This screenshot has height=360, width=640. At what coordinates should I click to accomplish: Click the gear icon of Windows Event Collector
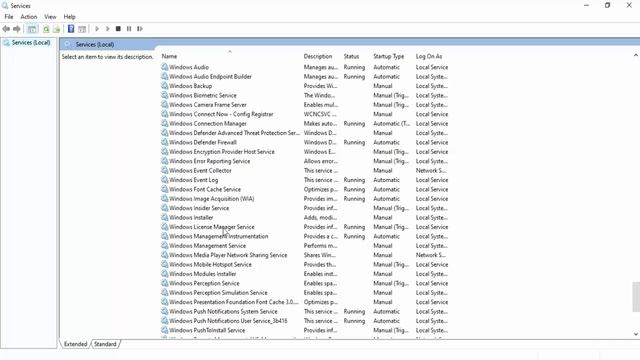[x=164, y=170]
